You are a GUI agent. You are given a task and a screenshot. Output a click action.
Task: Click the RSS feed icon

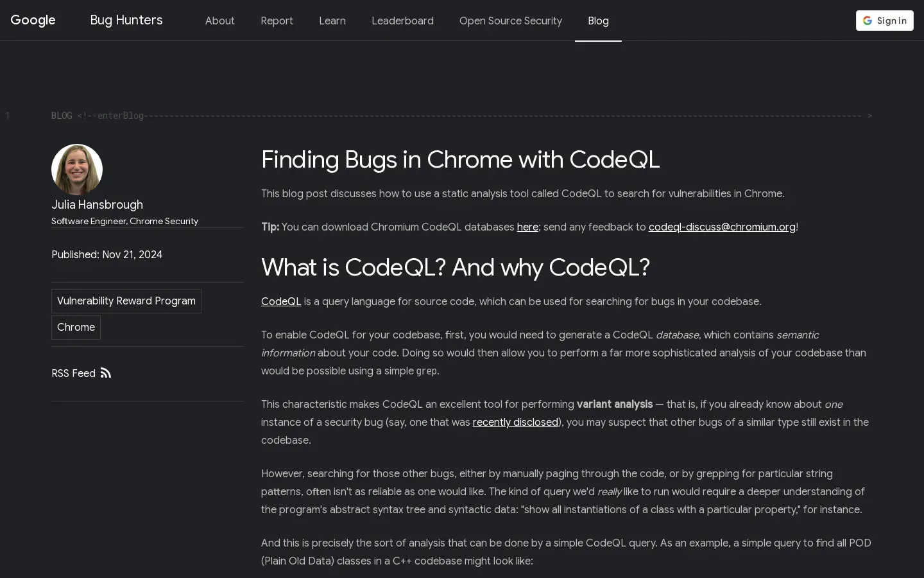coord(106,373)
